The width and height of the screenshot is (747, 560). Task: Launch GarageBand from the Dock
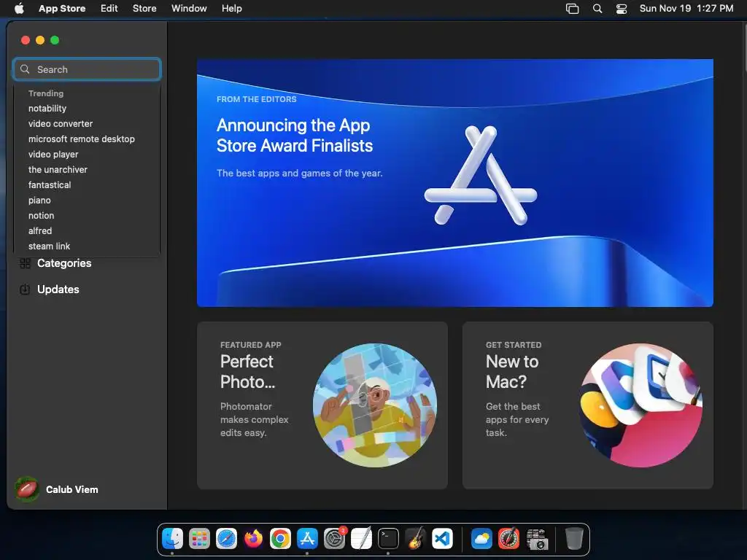[415, 539]
